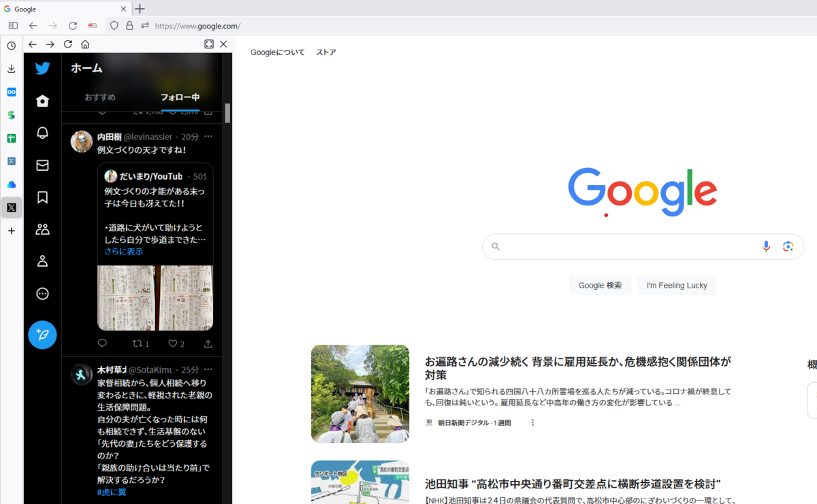The image size is (817, 504).
Task: Close the Google browser tab
Action: 124,9
